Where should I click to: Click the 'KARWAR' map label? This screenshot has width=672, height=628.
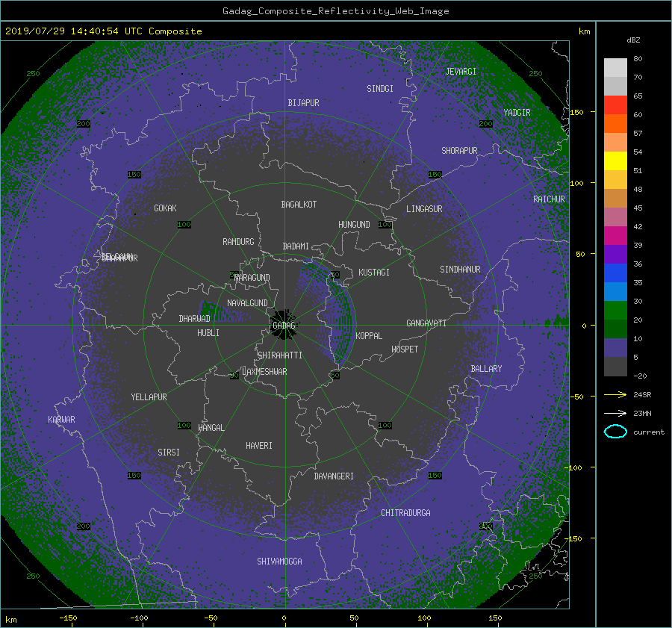(x=61, y=420)
